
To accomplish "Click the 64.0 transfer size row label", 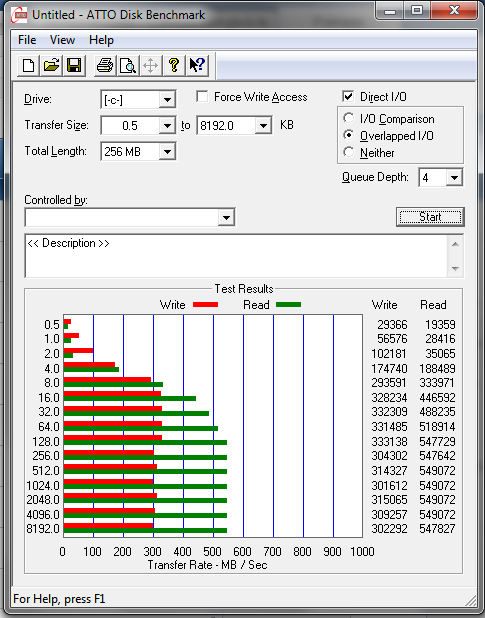I will coord(49,427).
